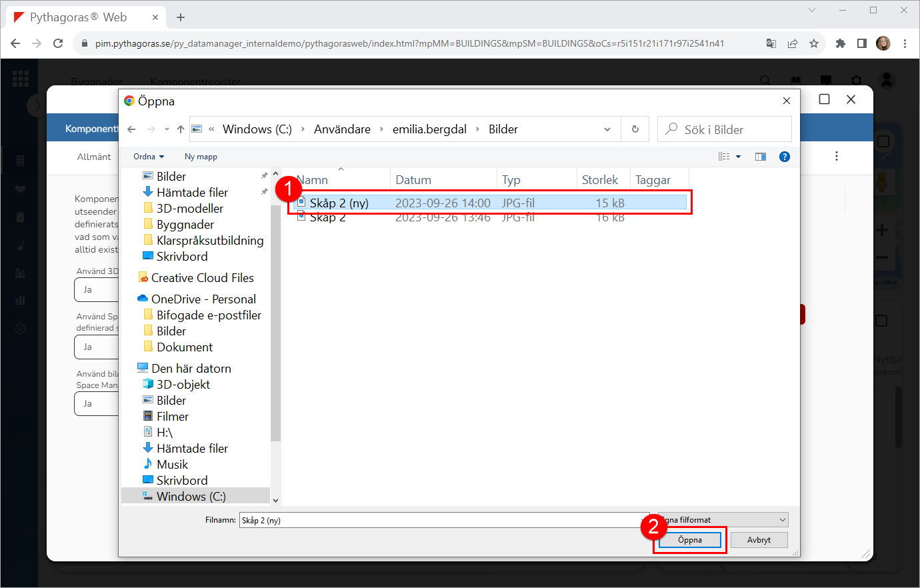The width and height of the screenshot is (920, 588).
Task: Select the Skåp 2 (ny) file
Action: click(339, 203)
